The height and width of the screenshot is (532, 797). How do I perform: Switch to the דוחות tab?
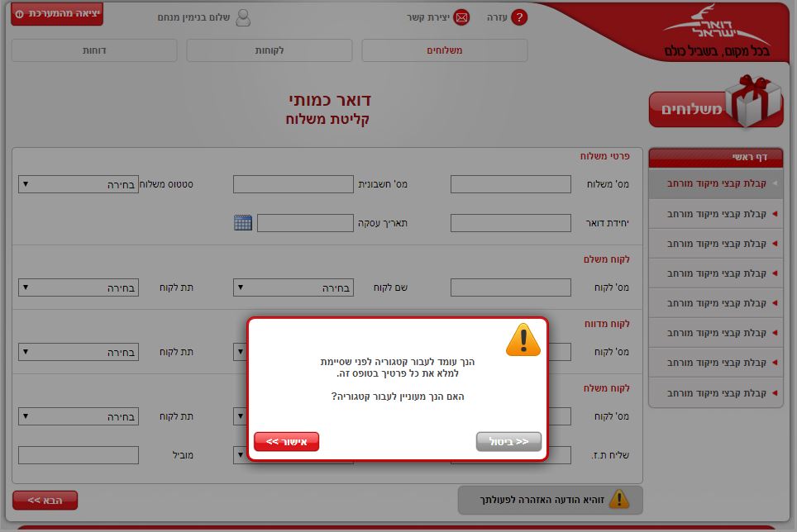click(94, 50)
